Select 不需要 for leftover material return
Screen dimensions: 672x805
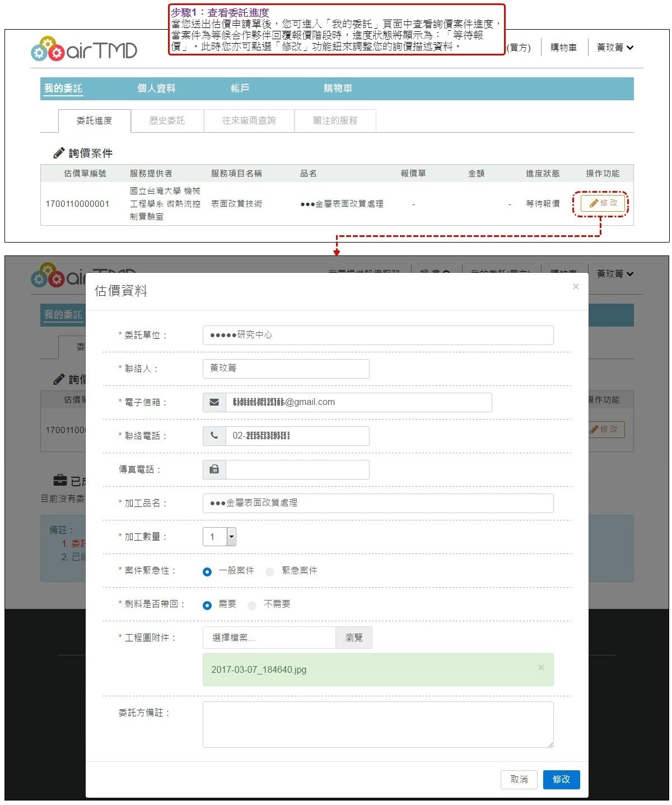[252, 605]
